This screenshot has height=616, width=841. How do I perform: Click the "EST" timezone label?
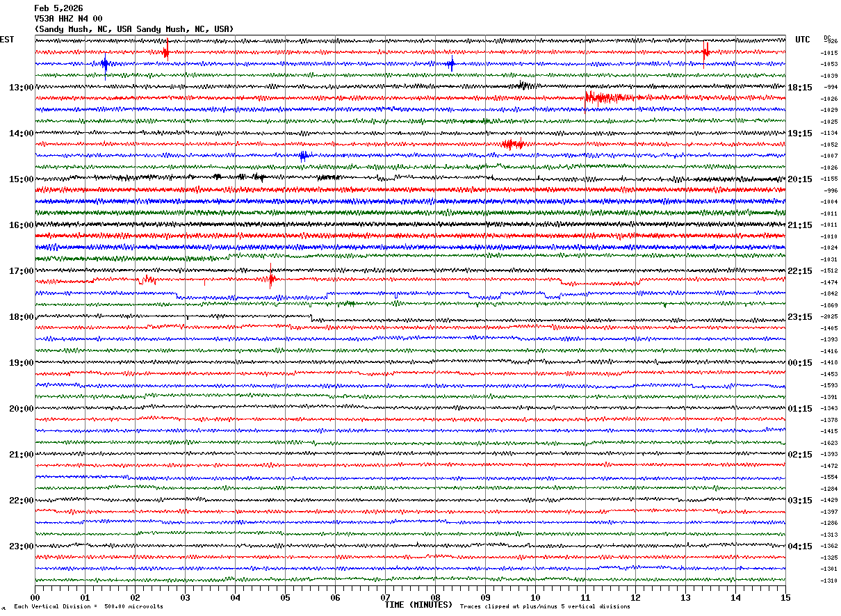click(7, 40)
